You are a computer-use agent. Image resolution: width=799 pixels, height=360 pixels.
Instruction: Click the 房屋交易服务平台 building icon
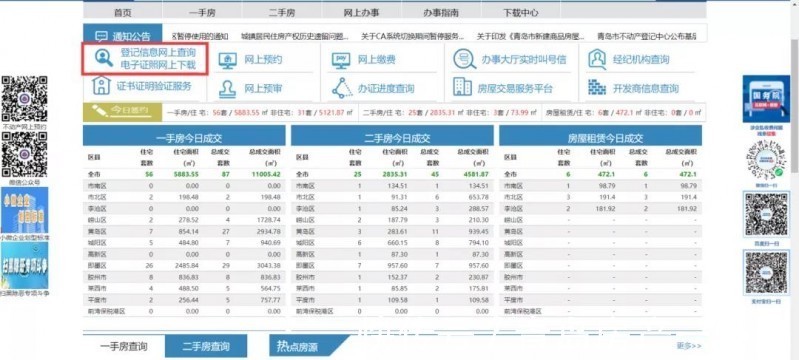point(462,87)
